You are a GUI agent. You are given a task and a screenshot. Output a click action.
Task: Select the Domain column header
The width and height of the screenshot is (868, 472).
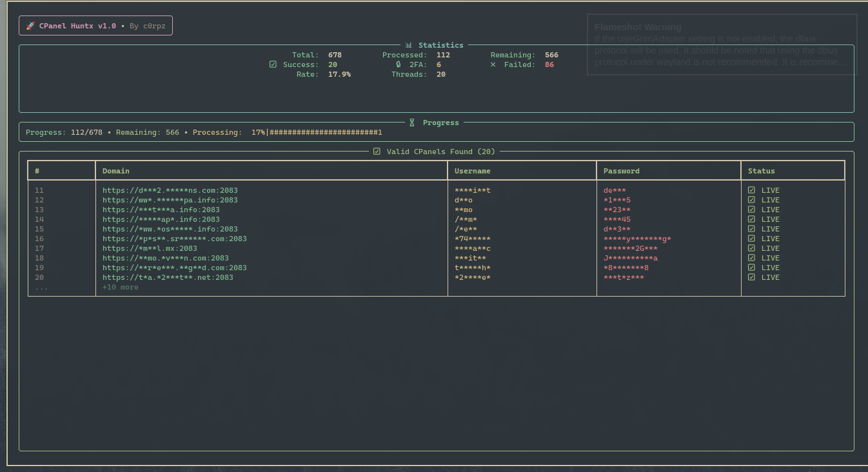pyautogui.click(x=116, y=171)
